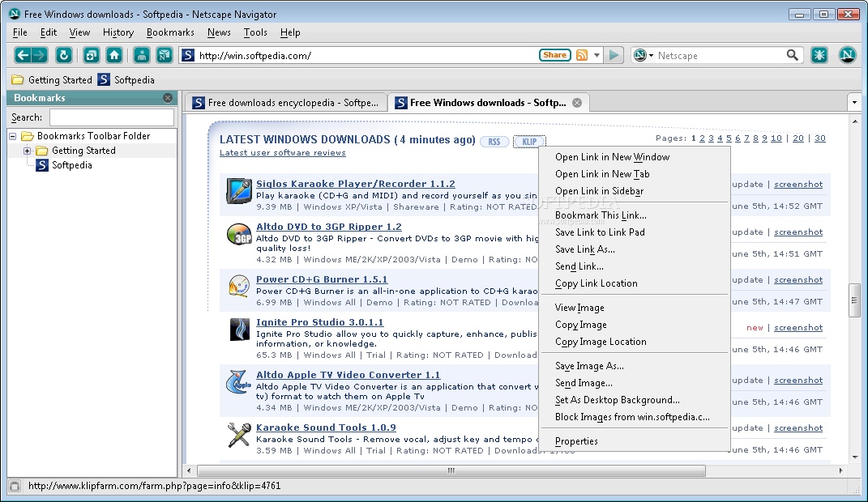The width and height of the screenshot is (868, 502).
Task: Open Siglos Karaoke Player/Recorder 1.1.2 link
Action: 356,184
